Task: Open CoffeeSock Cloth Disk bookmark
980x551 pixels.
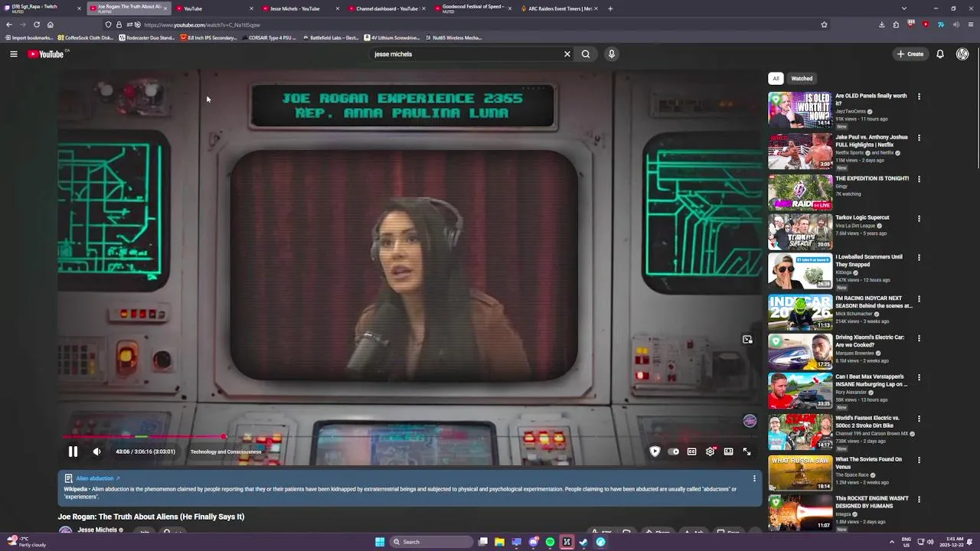Action: [86, 37]
